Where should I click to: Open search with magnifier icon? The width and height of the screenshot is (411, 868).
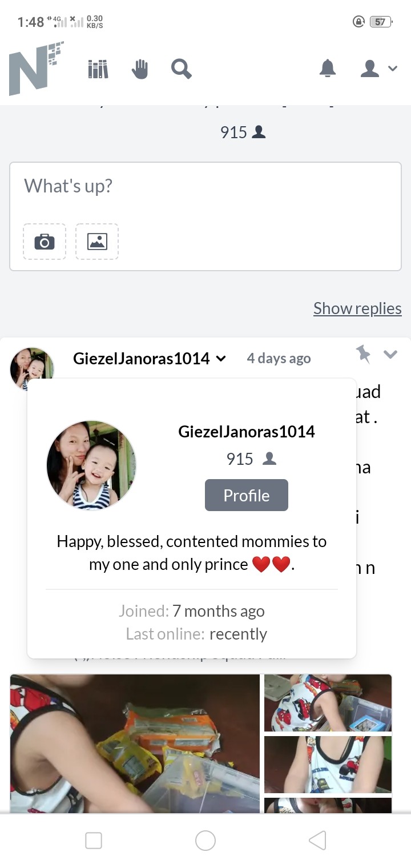point(181,70)
